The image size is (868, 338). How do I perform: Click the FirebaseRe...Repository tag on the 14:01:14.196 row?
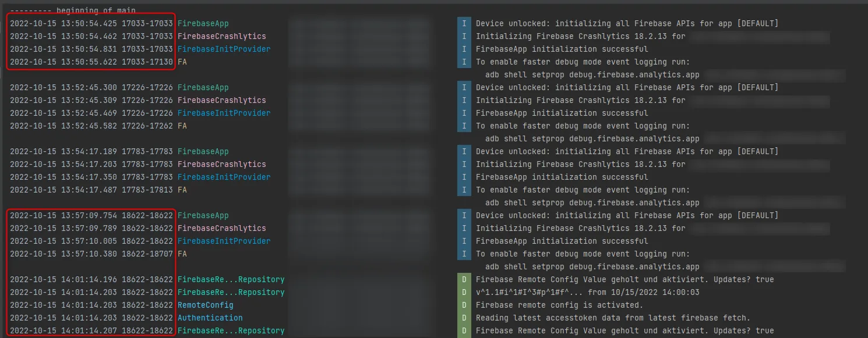(231, 280)
